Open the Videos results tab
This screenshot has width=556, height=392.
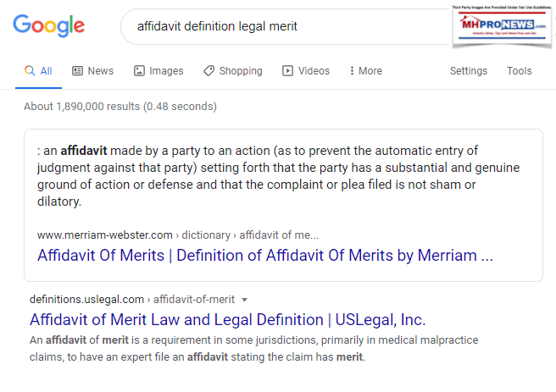pyautogui.click(x=314, y=71)
